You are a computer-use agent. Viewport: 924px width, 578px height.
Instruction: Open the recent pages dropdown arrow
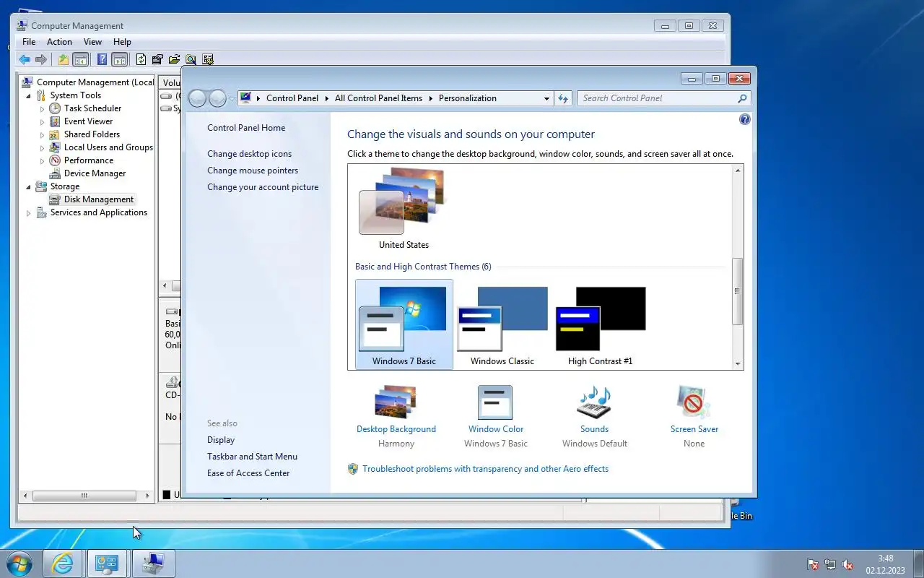232,98
